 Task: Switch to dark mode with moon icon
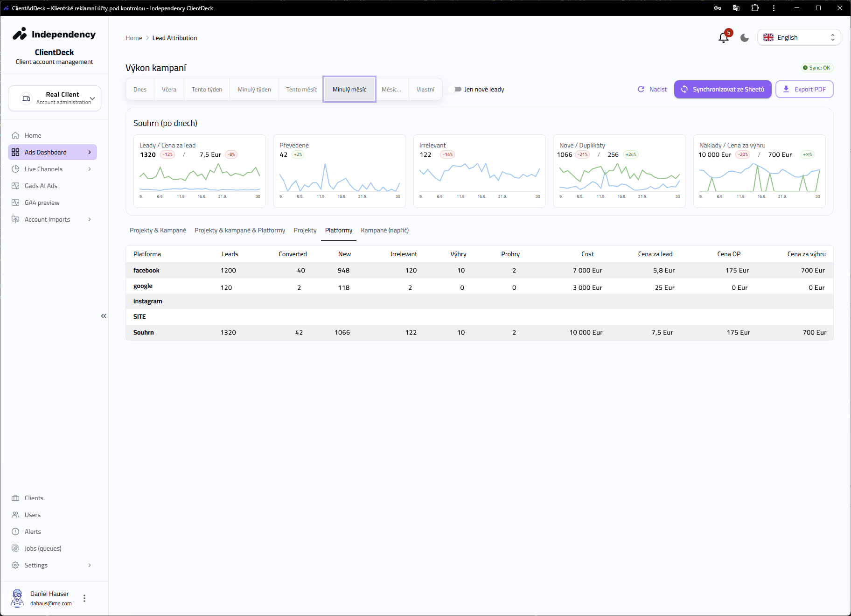[x=745, y=38]
